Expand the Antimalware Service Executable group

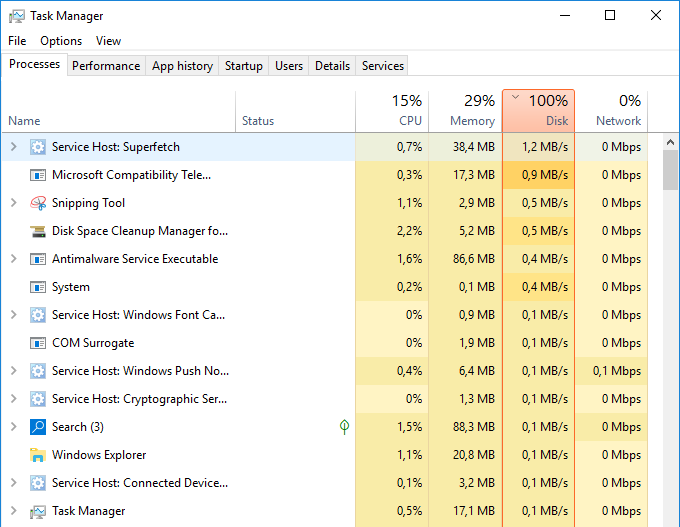14,259
